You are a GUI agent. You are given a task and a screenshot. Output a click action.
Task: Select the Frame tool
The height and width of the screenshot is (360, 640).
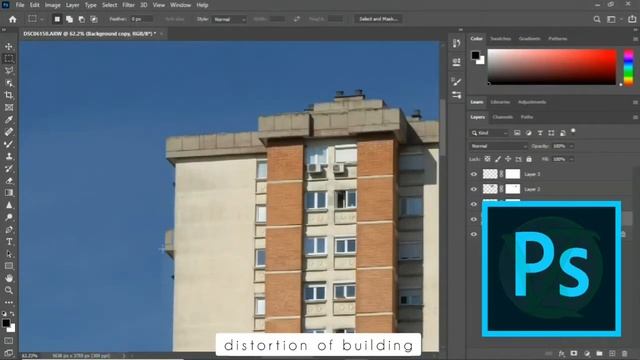(9, 107)
